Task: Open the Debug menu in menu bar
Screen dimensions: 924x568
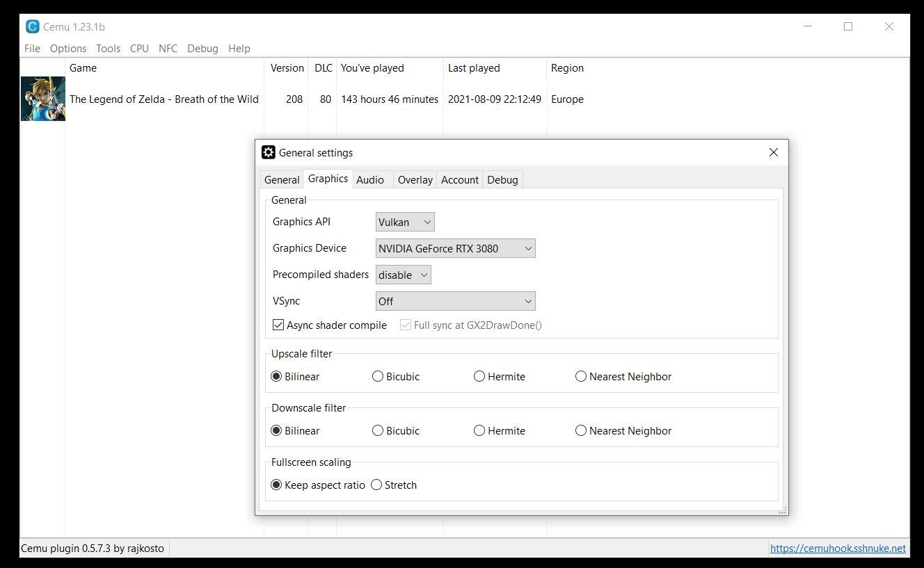Action: 202,49
